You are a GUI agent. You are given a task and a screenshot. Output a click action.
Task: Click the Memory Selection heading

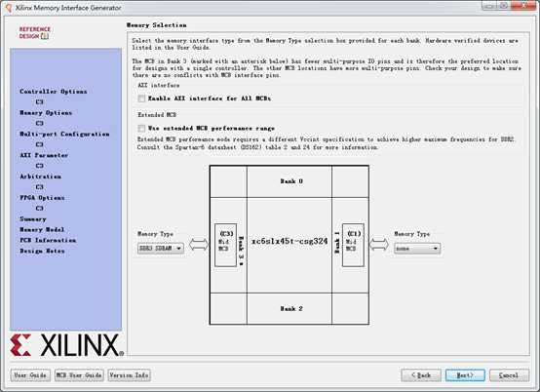point(157,25)
